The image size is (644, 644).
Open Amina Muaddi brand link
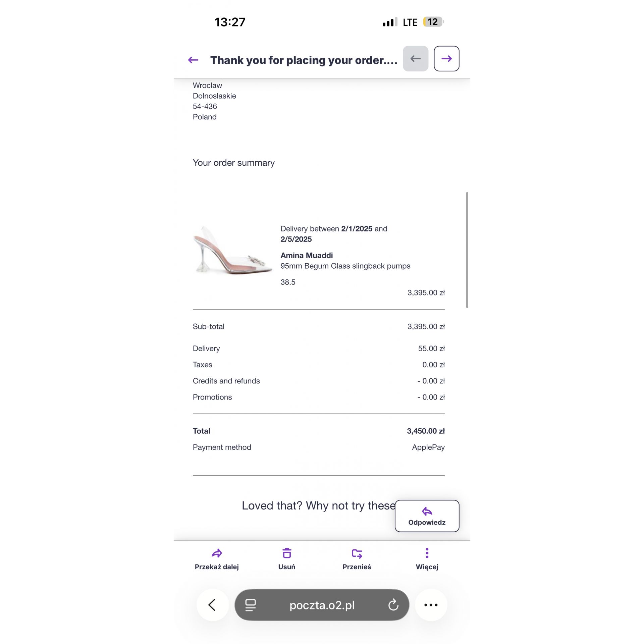307,255
